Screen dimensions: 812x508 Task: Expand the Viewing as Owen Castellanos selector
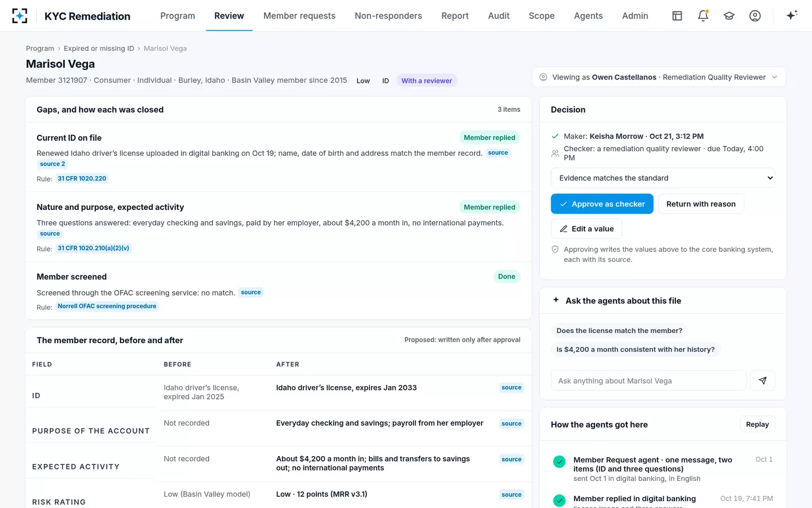tap(659, 77)
